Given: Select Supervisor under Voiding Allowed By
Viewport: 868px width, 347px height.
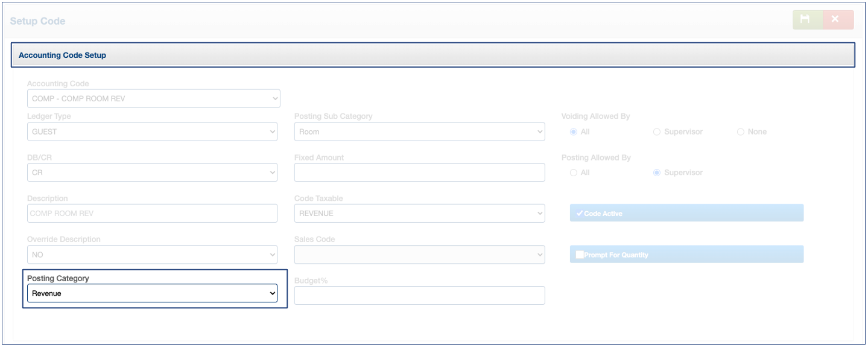Looking at the screenshot, I should tap(657, 132).
